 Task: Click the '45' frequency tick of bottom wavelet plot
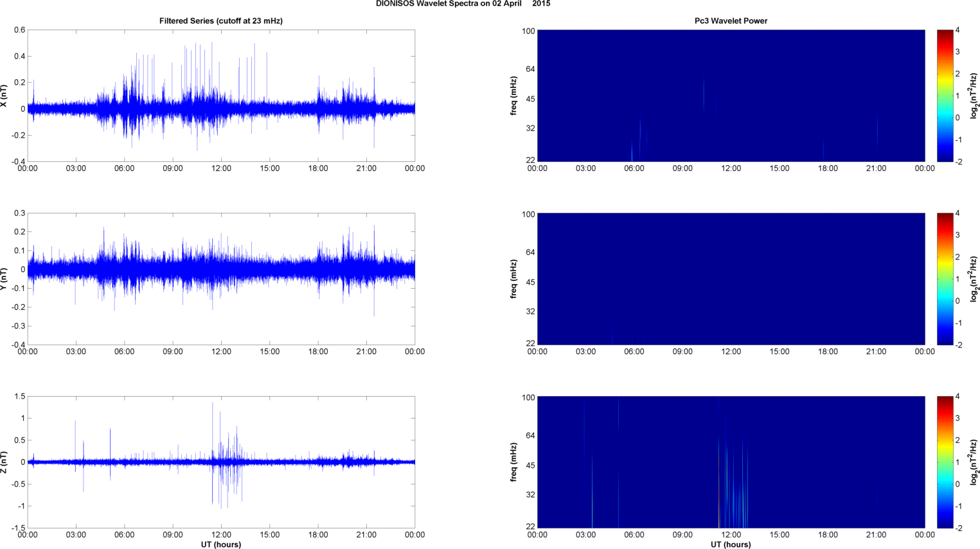[530, 465]
